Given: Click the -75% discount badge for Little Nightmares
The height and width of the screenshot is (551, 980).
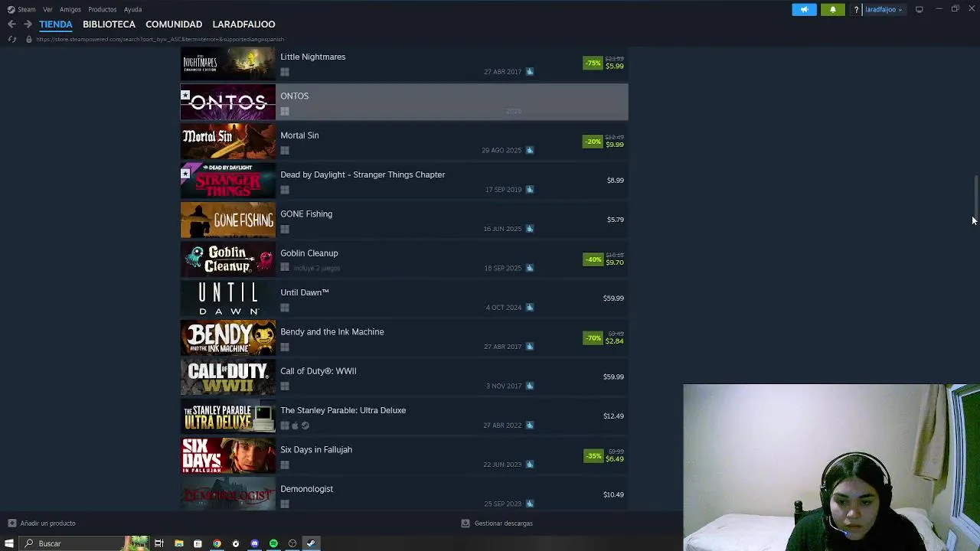Looking at the screenshot, I should coord(593,63).
